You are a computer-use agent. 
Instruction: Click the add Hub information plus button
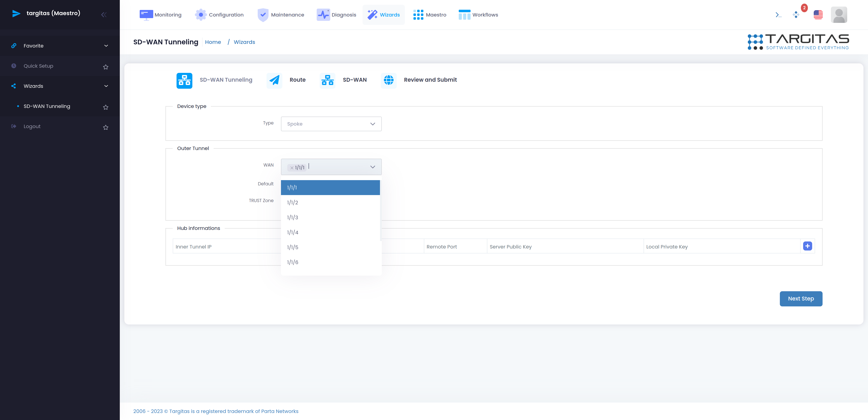point(808,246)
